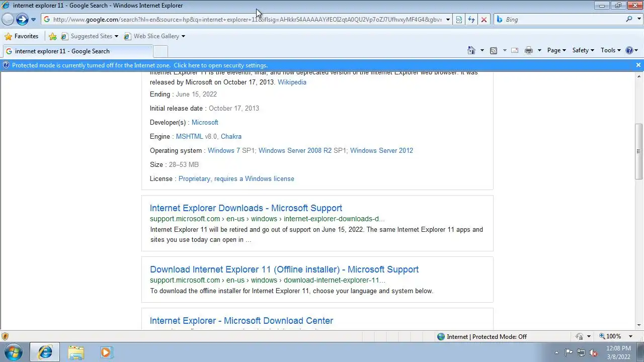The height and width of the screenshot is (362, 644).
Task: Open the Microsoft developer link
Action: pyautogui.click(x=205, y=122)
